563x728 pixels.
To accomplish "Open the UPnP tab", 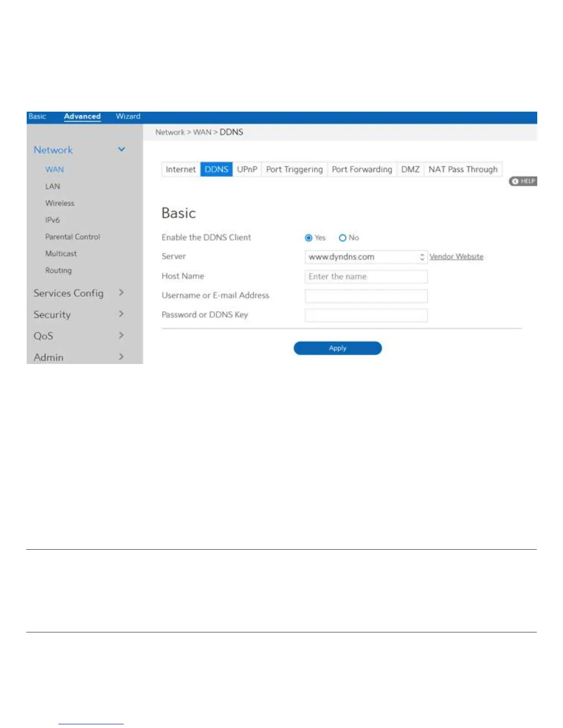I will coord(247,169).
